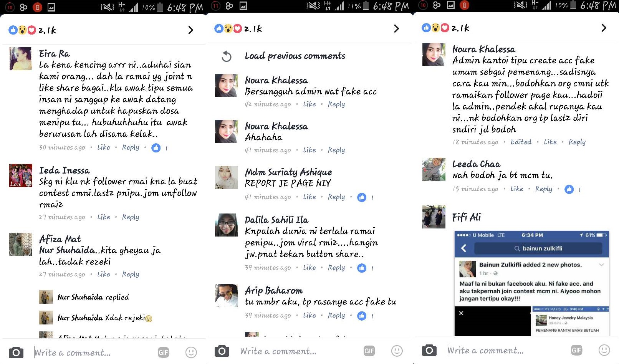Open GIF picker in middle comment bar

coord(369,351)
